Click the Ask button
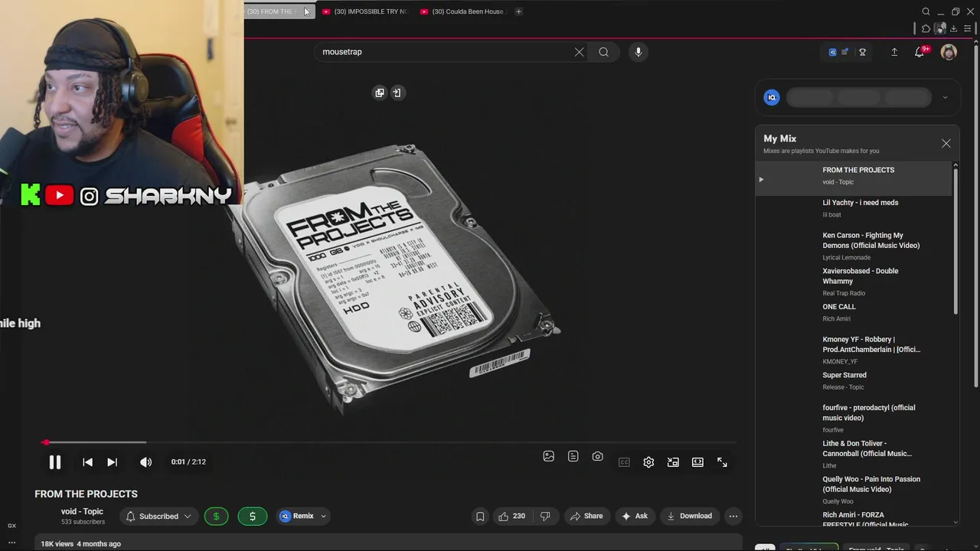This screenshot has height=551, width=980. click(635, 516)
